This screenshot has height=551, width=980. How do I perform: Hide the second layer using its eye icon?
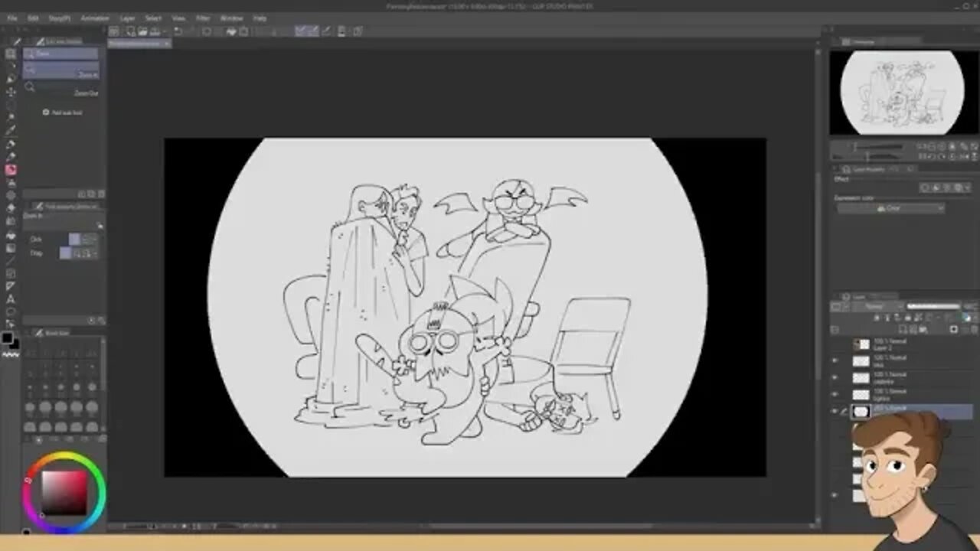point(835,361)
